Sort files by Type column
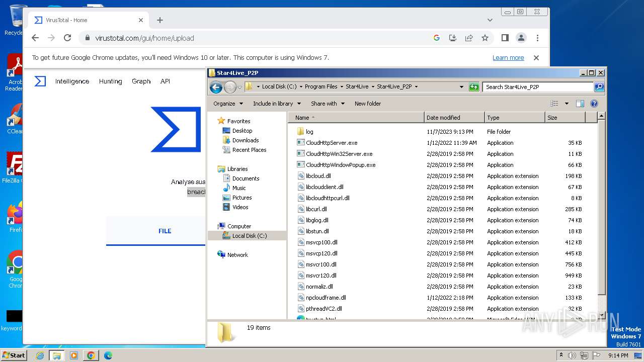 515,118
